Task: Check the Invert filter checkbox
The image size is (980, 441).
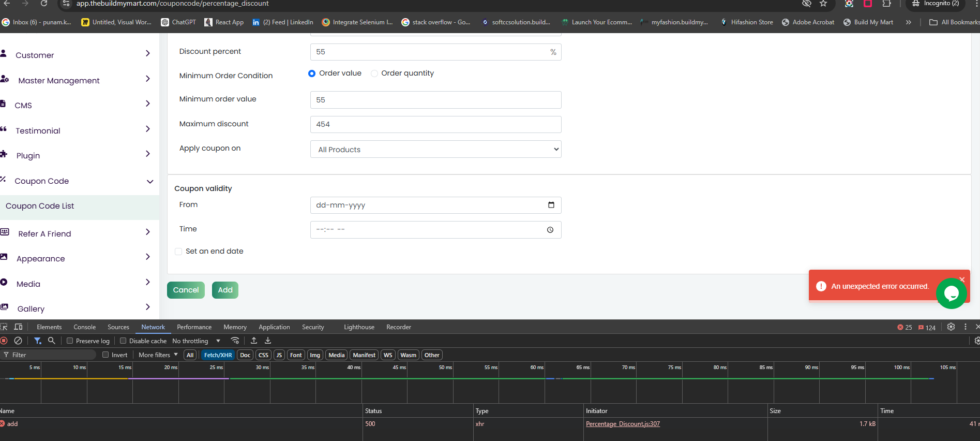Action: coord(105,355)
